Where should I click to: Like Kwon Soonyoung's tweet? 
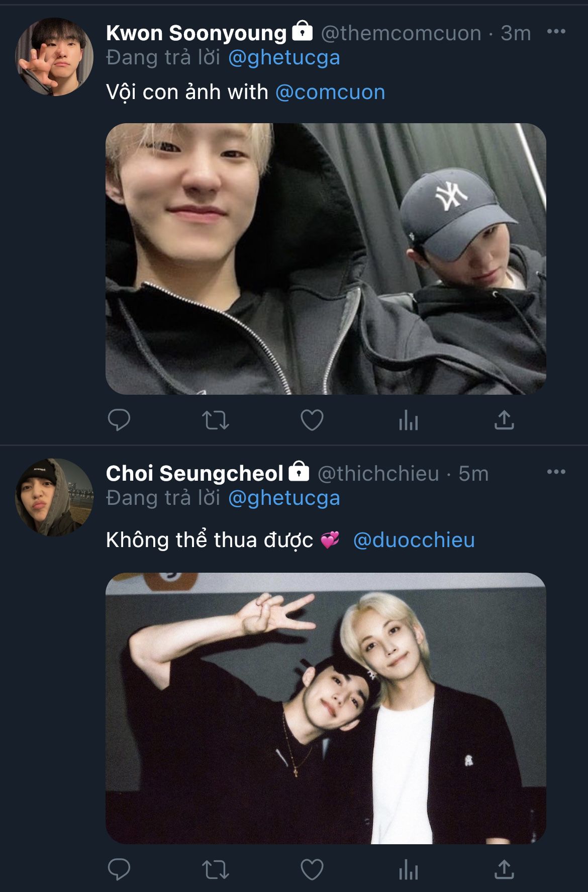312,420
